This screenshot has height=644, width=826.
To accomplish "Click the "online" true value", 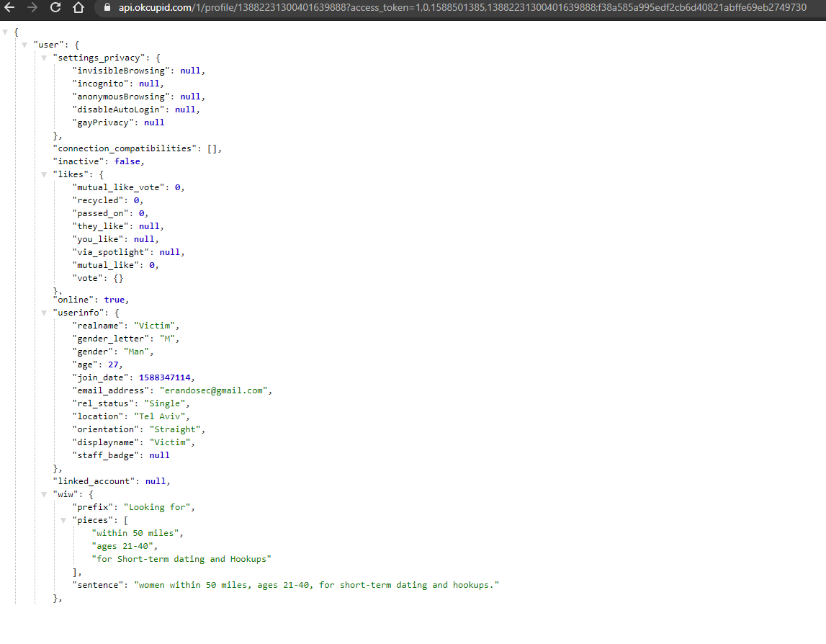I will pos(115,300).
